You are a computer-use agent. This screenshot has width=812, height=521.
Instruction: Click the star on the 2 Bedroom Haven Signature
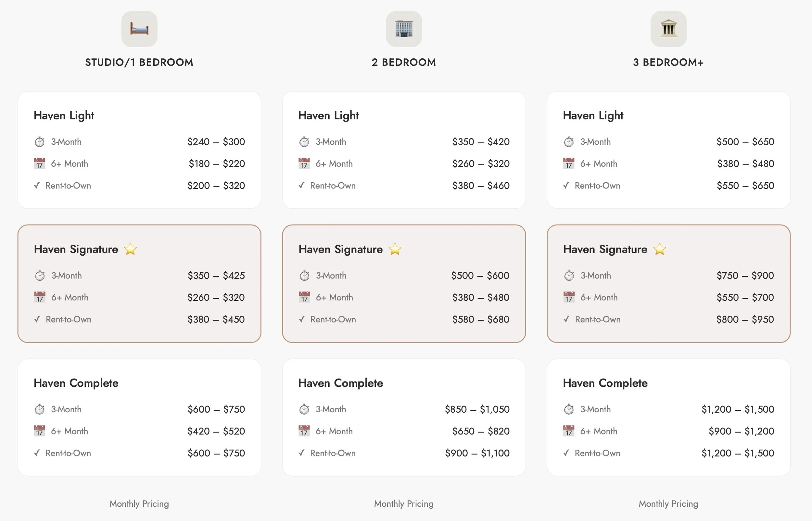point(395,249)
